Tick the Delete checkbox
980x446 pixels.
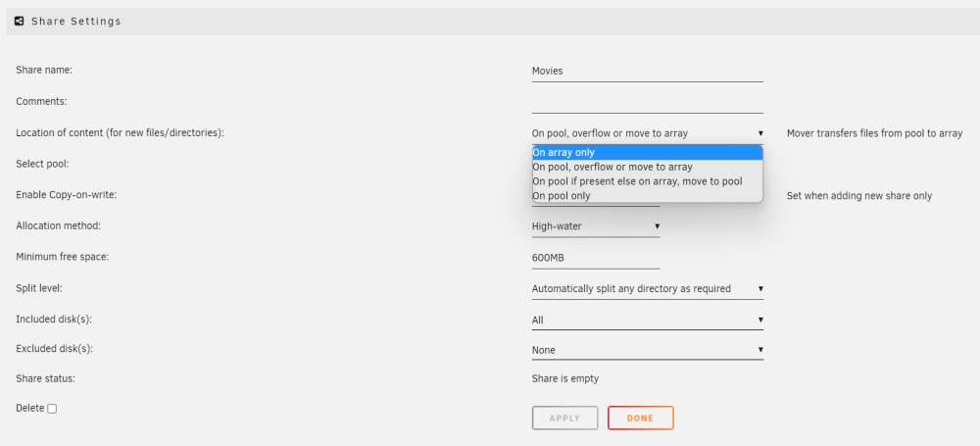52,409
